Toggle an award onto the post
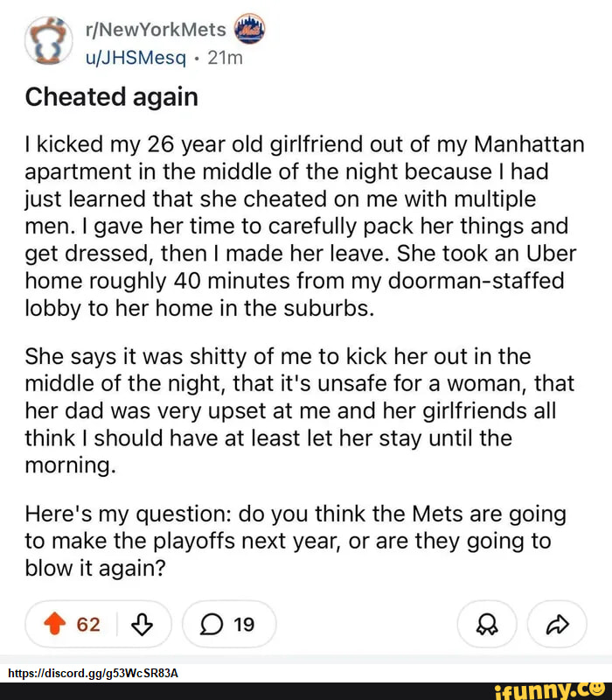The width and height of the screenshot is (612, 700). [x=487, y=625]
